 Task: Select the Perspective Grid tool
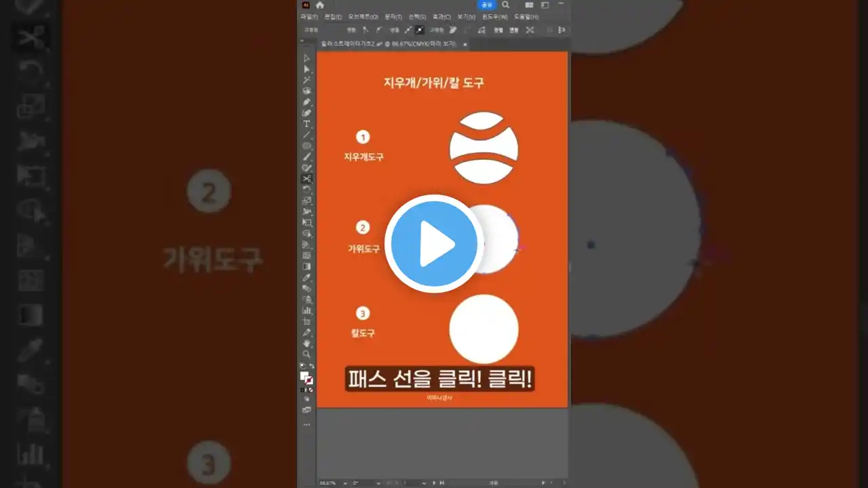[x=307, y=244]
